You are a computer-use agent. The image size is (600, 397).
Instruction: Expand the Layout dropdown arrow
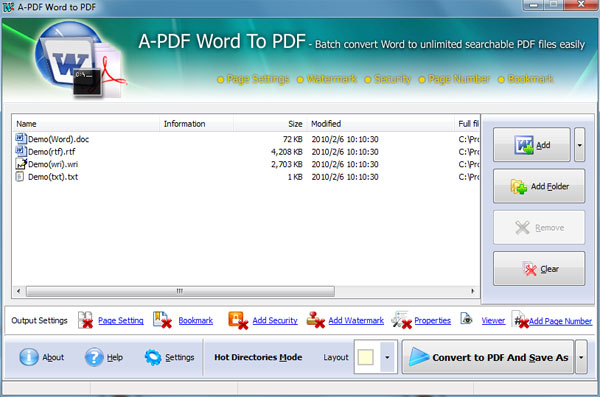point(387,357)
